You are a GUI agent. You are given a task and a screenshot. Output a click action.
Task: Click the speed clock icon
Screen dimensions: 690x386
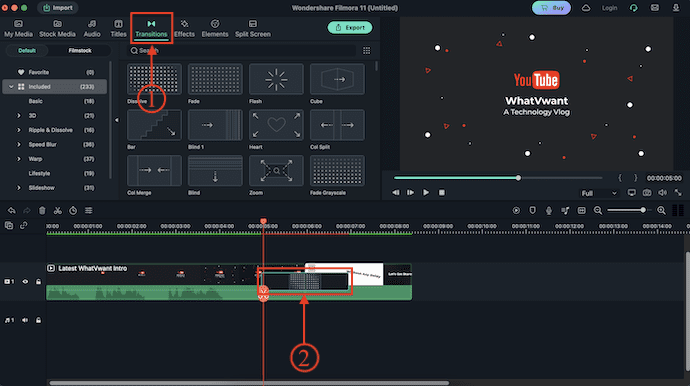[73, 211]
